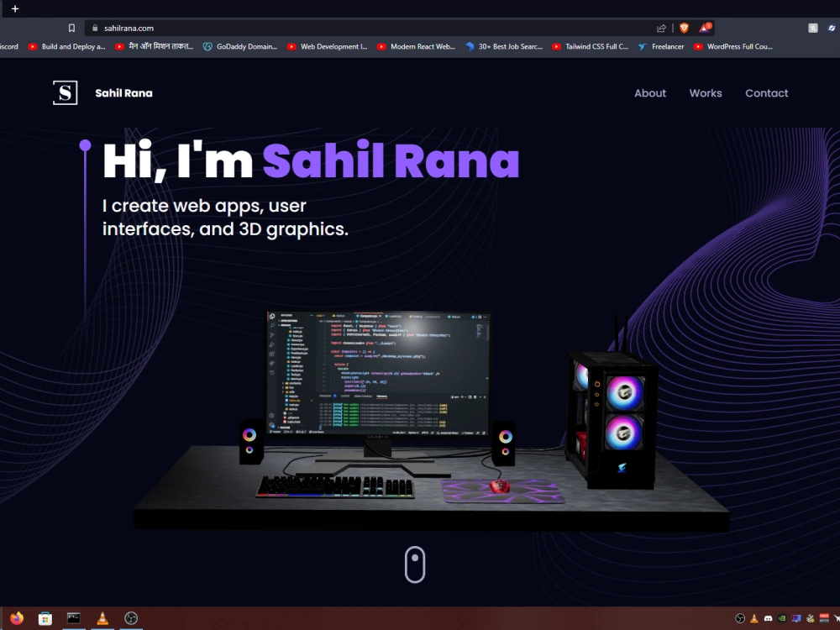Open the Freelancer bookmark
Viewport: 840px width, 630px height.
pyautogui.click(x=661, y=46)
